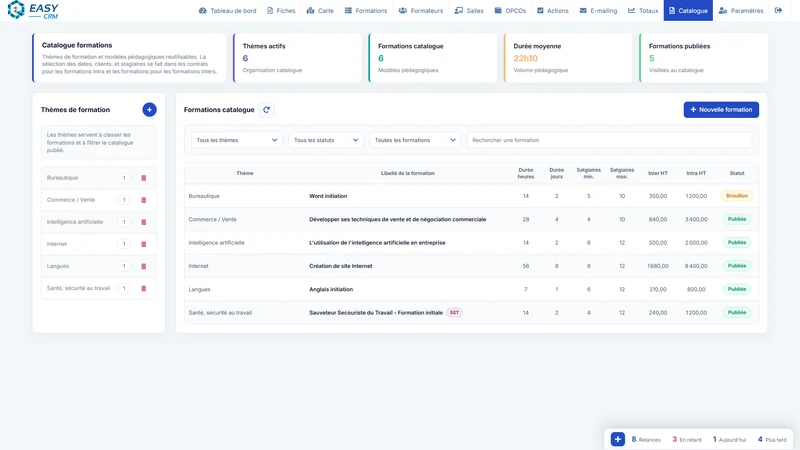Select the Catalogue tab

coord(688,11)
